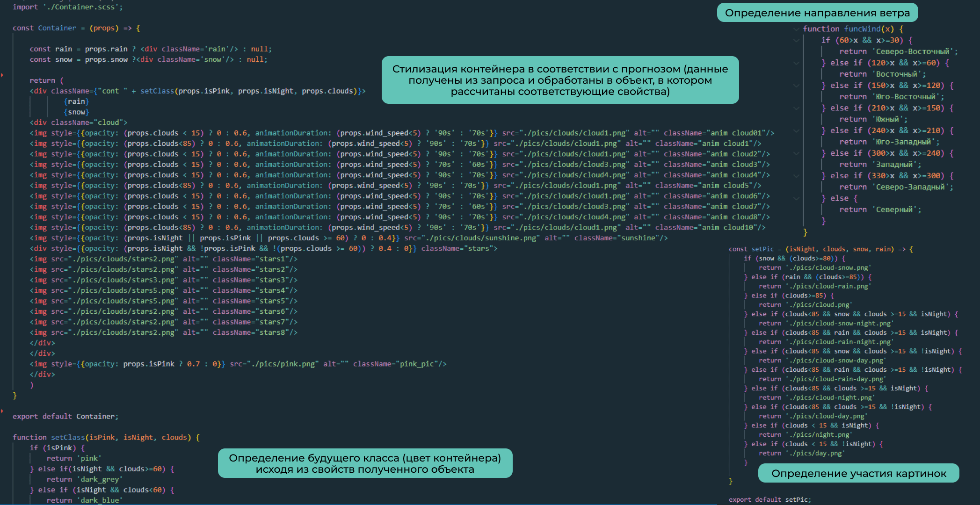This screenshot has height=505, width=980.
Task: Click the 'if (snow && (clouds>=80))' line
Action: click(x=795, y=258)
